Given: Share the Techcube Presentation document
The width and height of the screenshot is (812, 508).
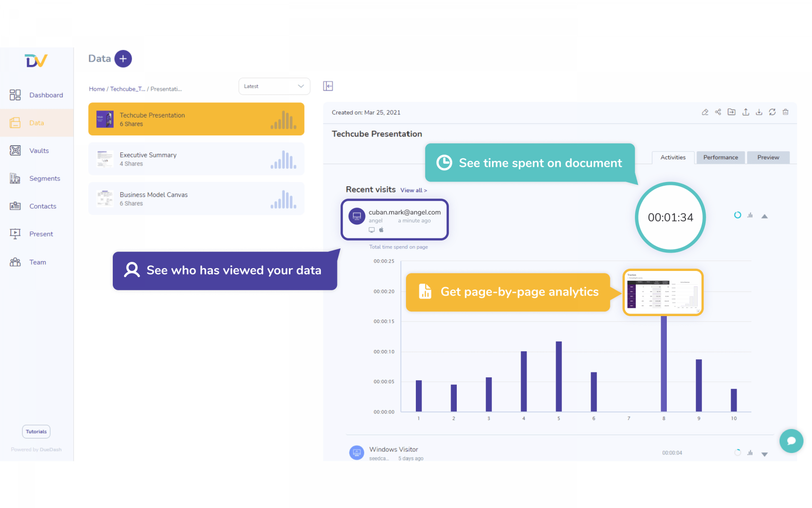Looking at the screenshot, I should (x=718, y=112).
